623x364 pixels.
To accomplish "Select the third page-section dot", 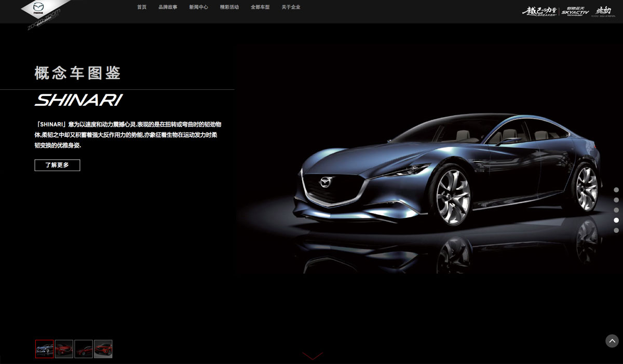I will click(x=616, y=210).
